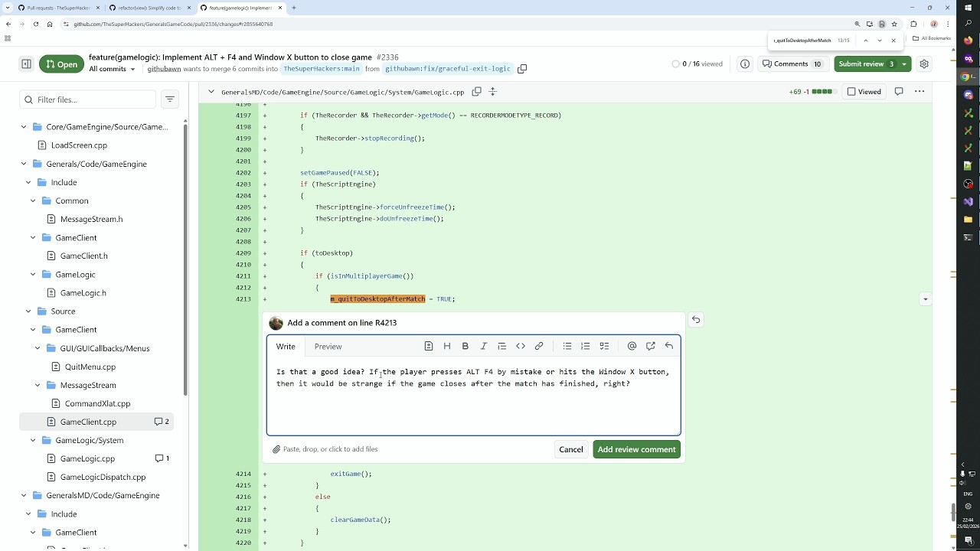The image size is (980, 551).
Task: Click inside the comment text area
Action: click(x=473, y=398)
